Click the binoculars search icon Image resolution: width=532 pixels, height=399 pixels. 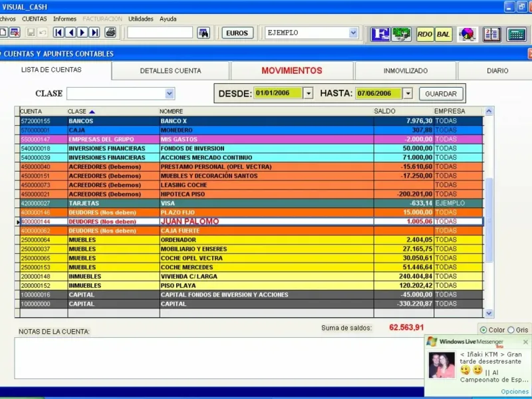tap(203, 33)
